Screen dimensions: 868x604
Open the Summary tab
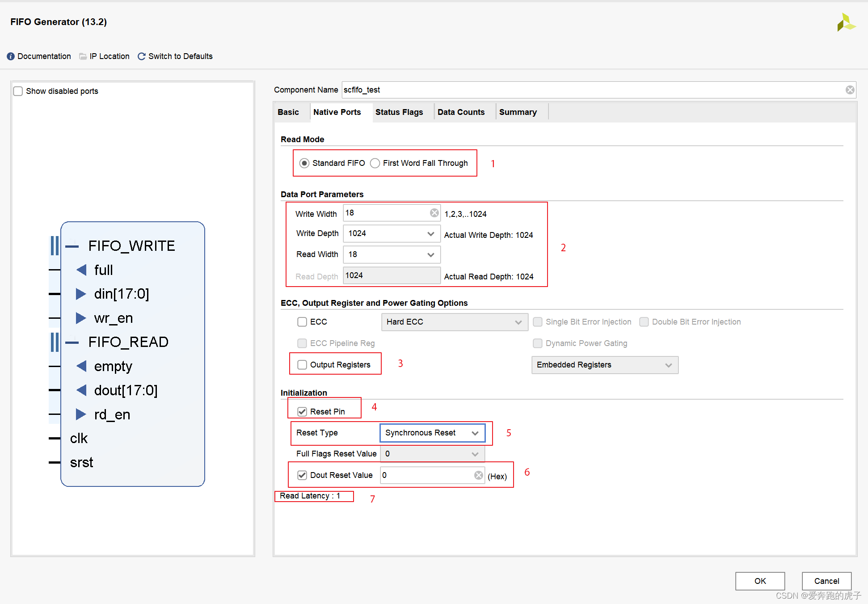[518, 112]
